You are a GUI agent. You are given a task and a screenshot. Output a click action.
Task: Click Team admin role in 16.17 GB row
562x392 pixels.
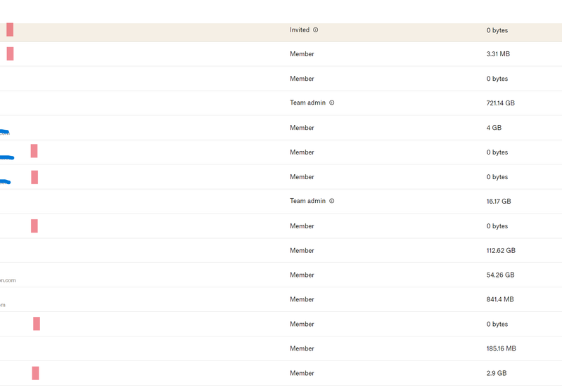307,201
